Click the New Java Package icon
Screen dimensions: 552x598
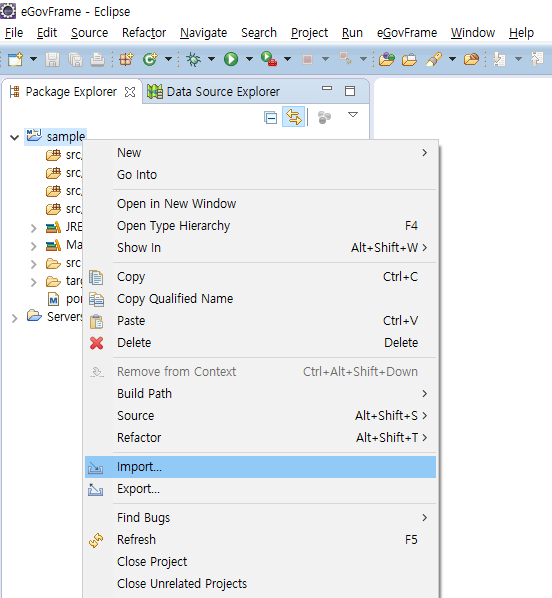[x=126, y=59]
